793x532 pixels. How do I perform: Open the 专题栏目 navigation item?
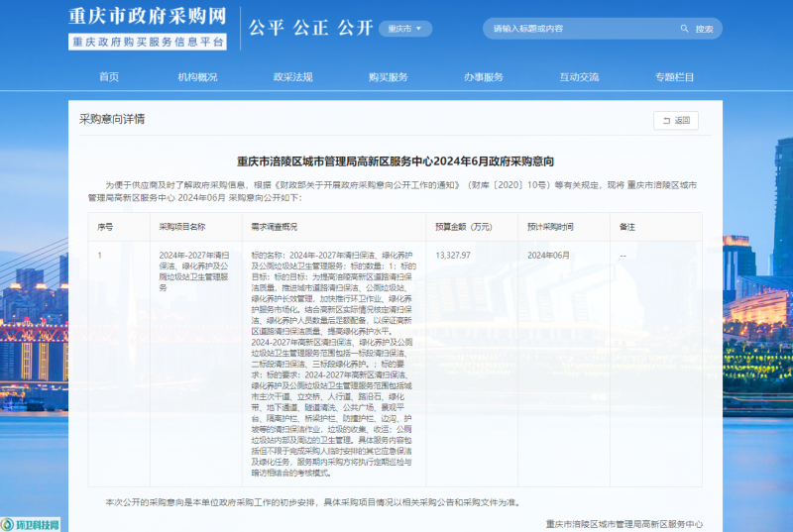[674, 77]
